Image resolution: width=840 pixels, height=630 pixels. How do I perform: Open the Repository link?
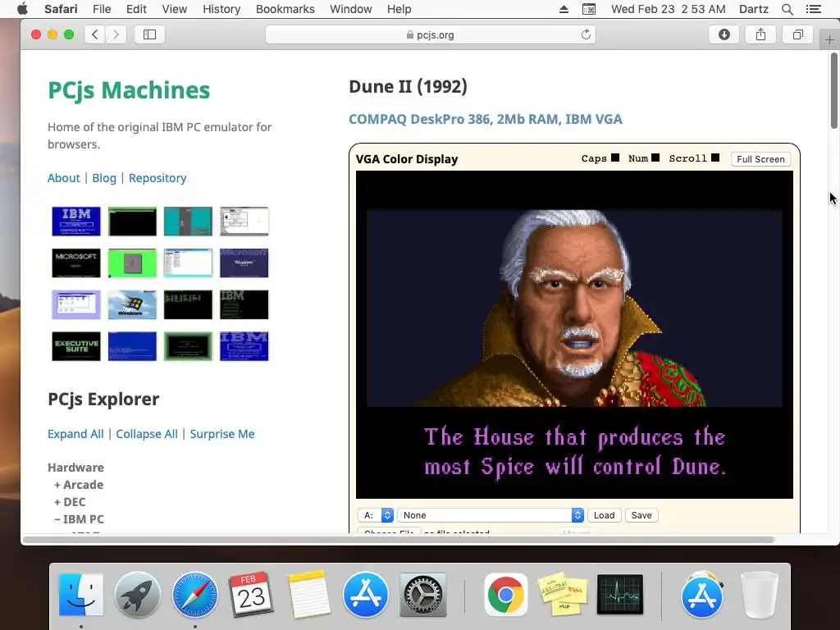click(x=157, y=178)
